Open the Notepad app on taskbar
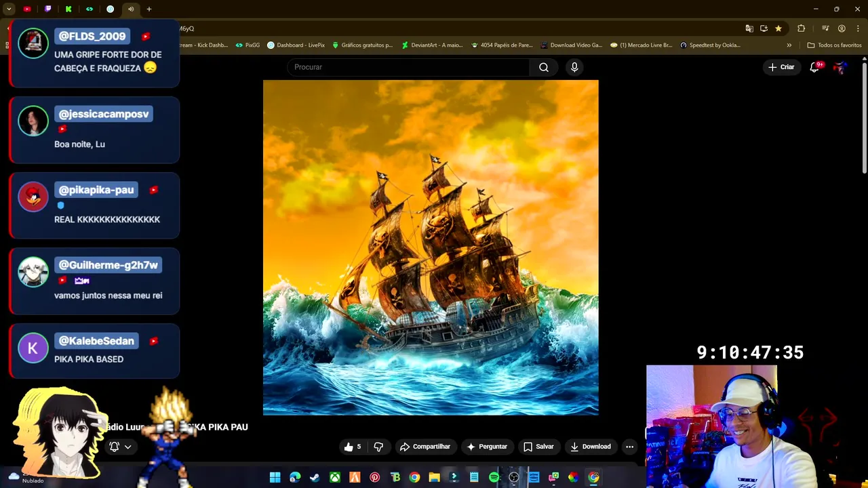868x488 pixels. (474, 477)
